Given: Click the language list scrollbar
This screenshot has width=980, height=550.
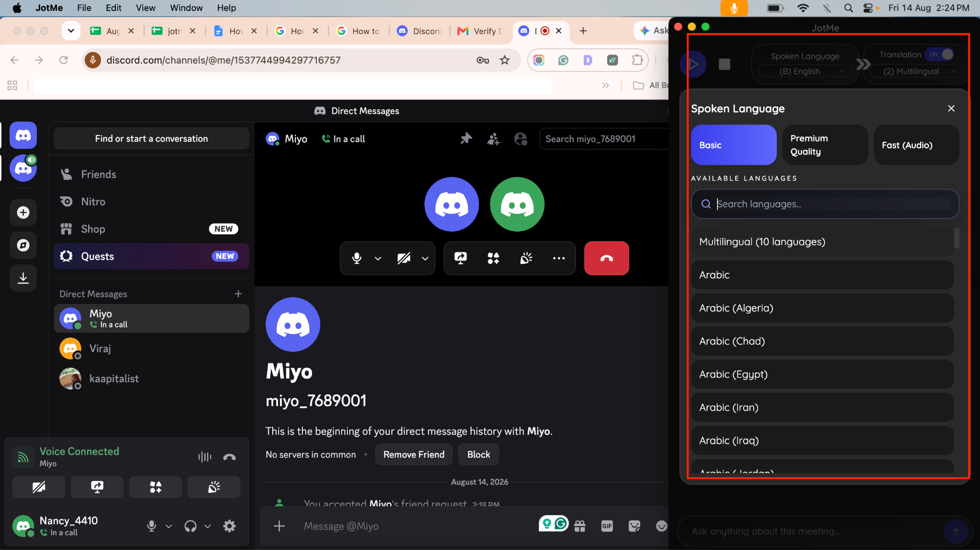Looking at the screenshot, I should pyautogui.click(x=957, y=238).
